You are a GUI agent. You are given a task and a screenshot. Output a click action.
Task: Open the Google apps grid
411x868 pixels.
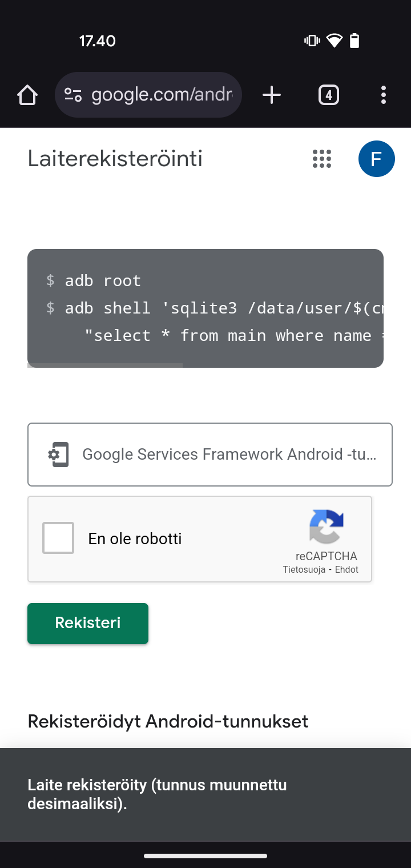click(x=322, y=159)
